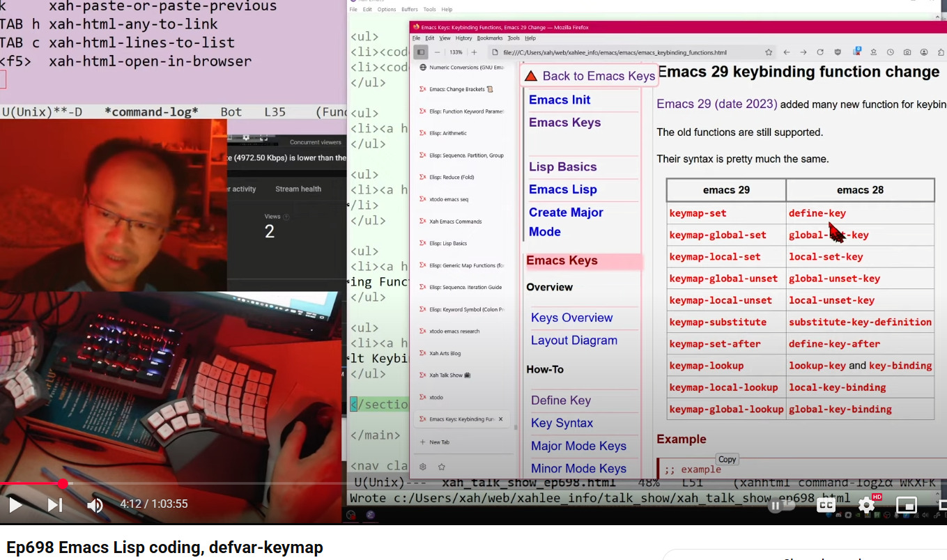Switch to the miniplayer
This screenshot has width=947, height=560.
[x=906, y=506]
